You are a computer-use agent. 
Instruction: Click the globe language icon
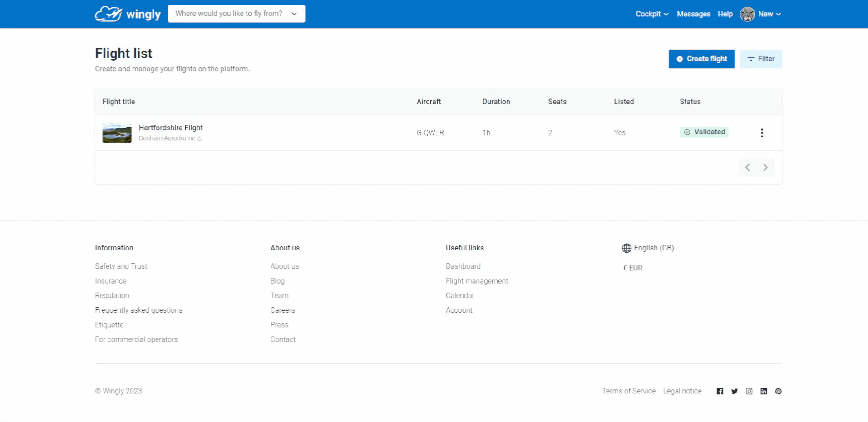pos(626,248)
